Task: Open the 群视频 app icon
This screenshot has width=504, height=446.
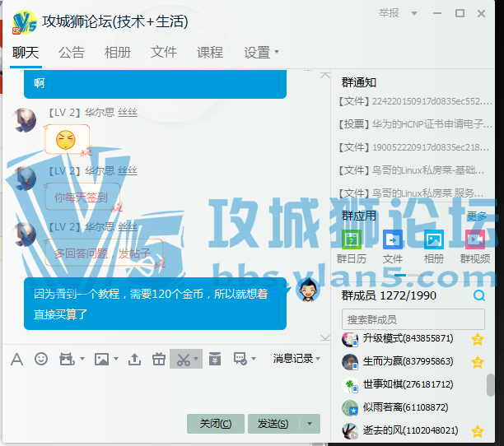Action: tap(475, 239)
